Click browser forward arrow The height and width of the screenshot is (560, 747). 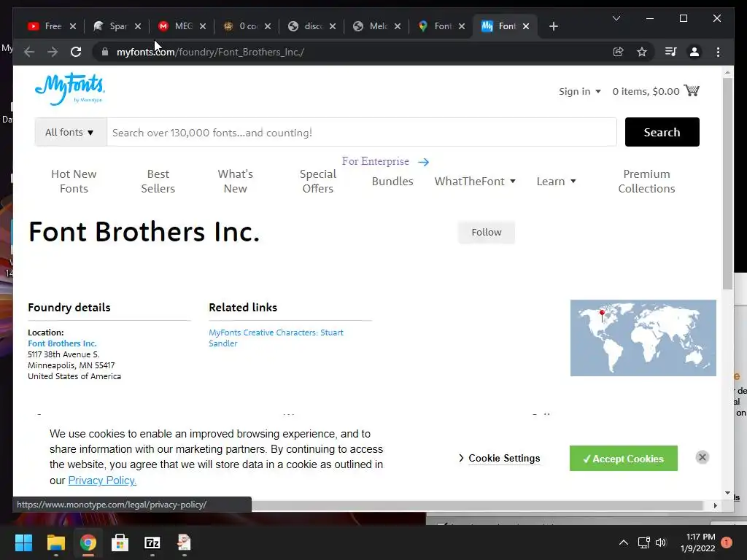pyautogui.click(x=53, y=52)
